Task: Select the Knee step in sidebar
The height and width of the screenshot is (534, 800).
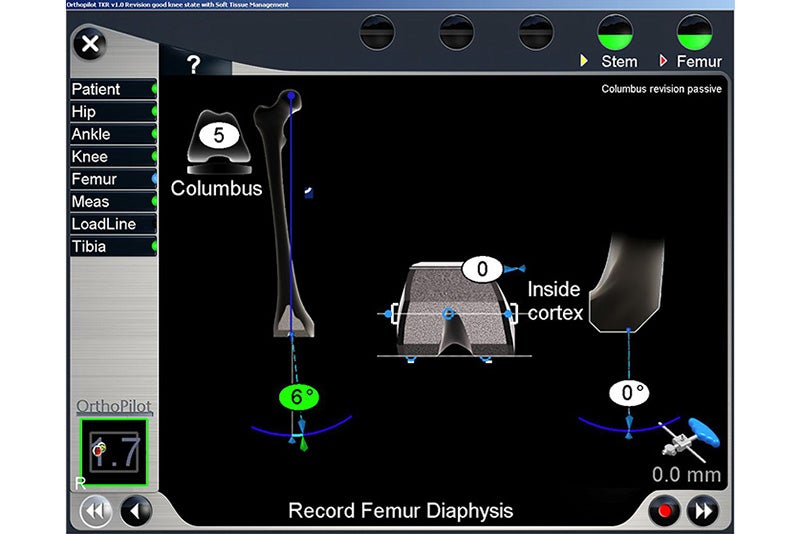Action: 113,157
